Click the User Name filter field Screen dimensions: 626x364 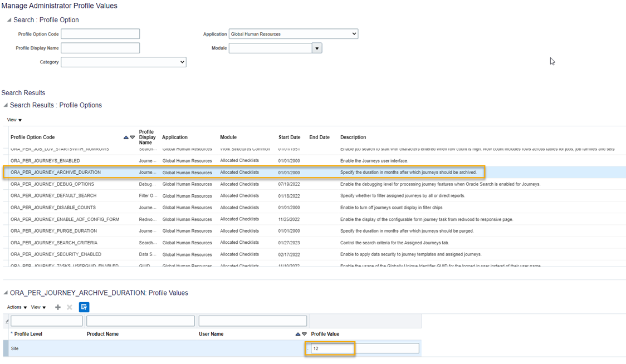[x=253, y=321]
